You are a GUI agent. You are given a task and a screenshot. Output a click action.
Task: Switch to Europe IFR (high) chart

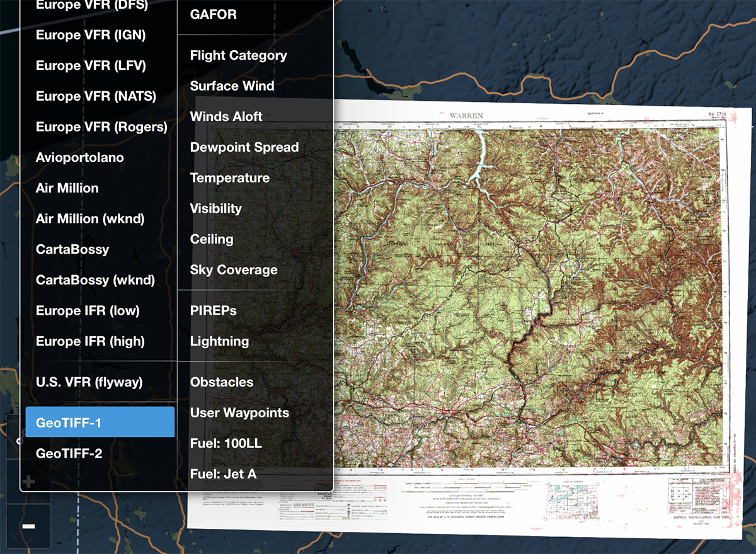[90, 341]
